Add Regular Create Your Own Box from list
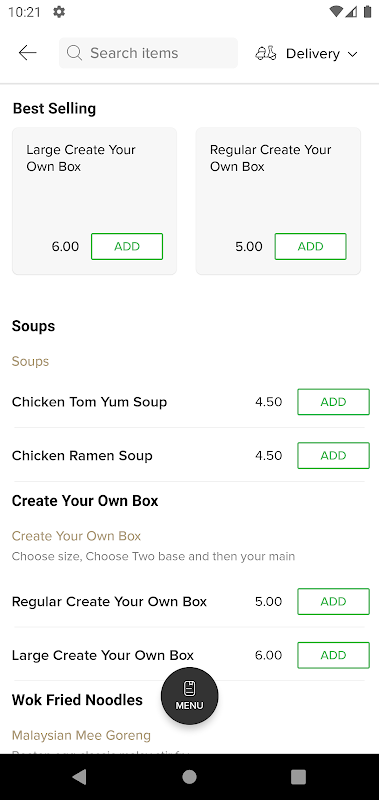This screenshot has width=379, height=800. 334,602
